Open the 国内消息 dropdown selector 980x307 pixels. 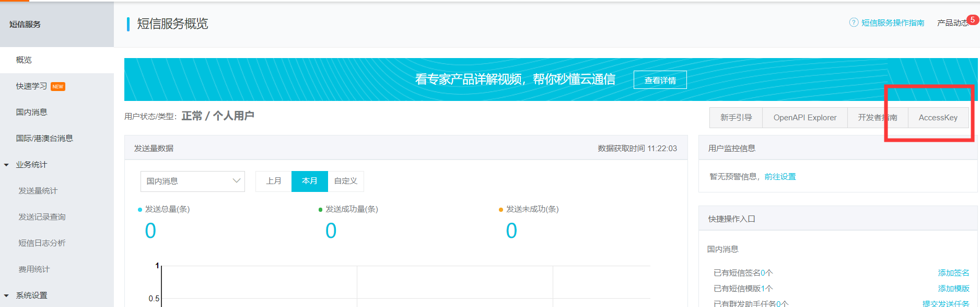(192, 181)
